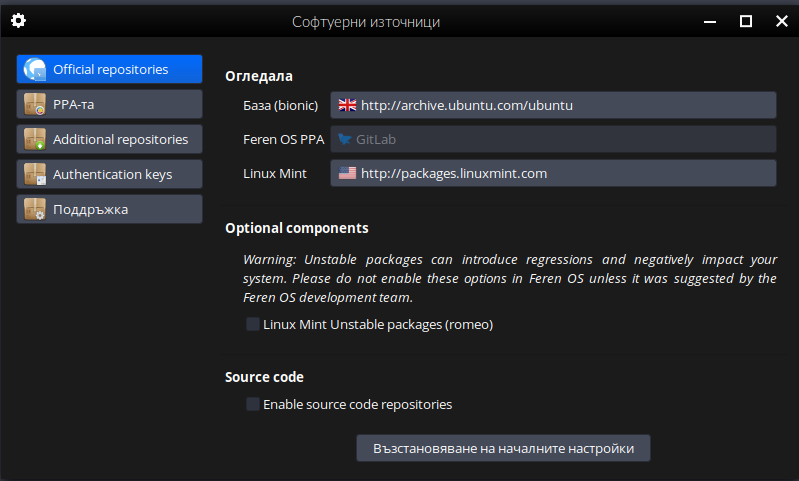
Task: Open the Additional repositories package icon
Action: 35,139
